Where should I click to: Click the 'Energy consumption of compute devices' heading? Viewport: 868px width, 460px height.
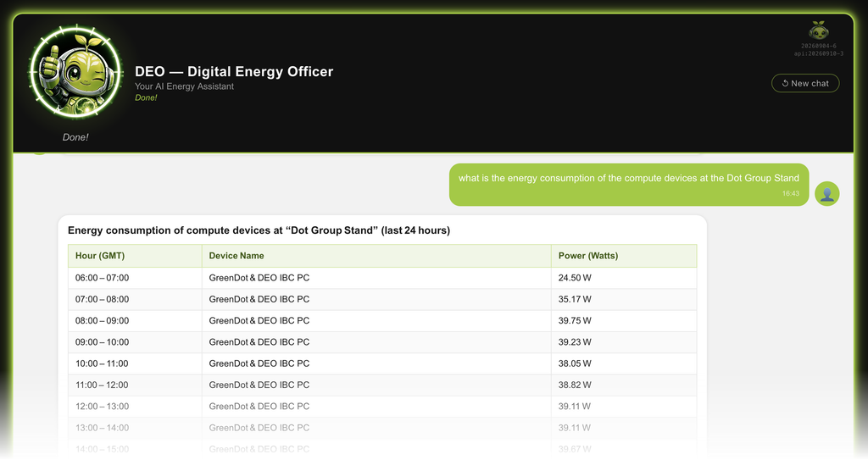[x=259, y=230]
